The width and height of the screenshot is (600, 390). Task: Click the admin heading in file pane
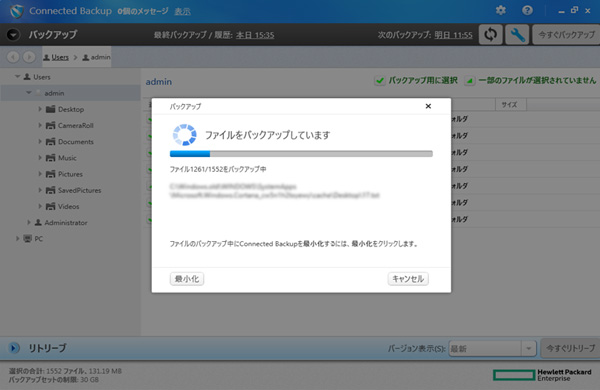158,82
